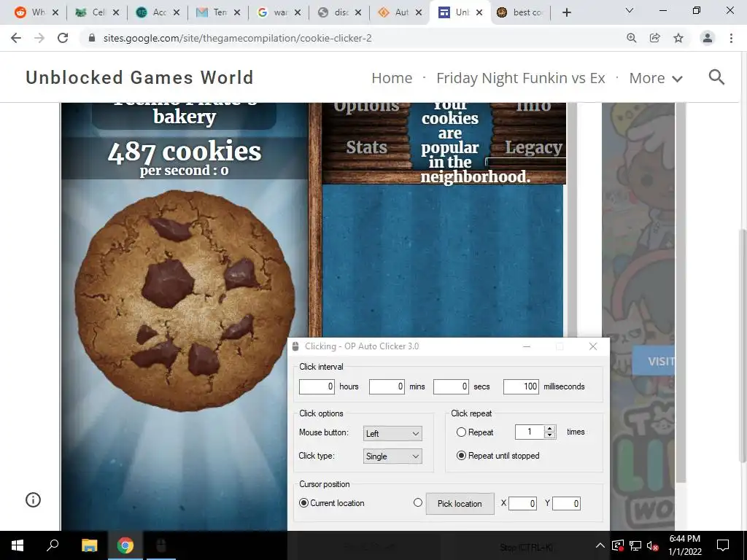Open Windows taskbar search
747x560 pixels.
[53, 545]
